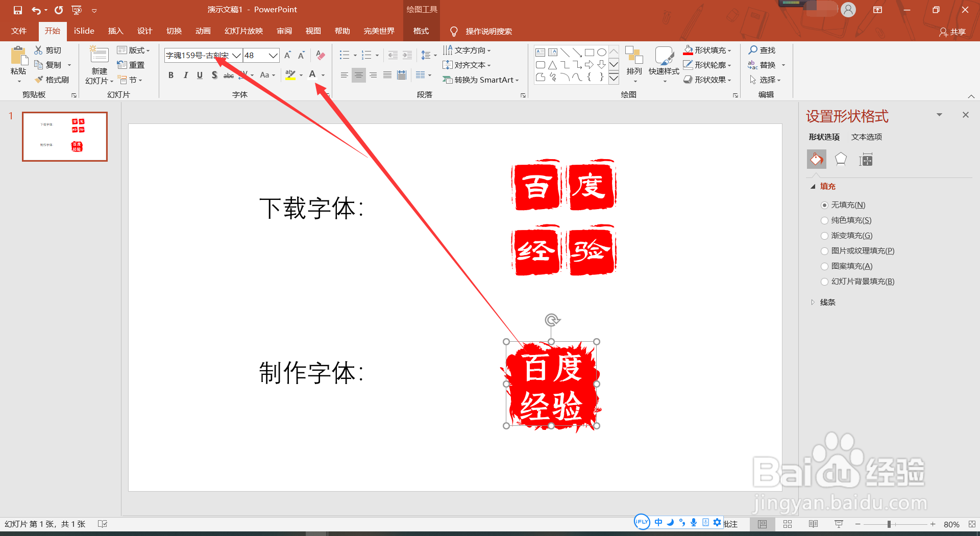Choose 纯色填充 fill option
Viewport: 980px width, 536px height.
click(x=825, y=220)
